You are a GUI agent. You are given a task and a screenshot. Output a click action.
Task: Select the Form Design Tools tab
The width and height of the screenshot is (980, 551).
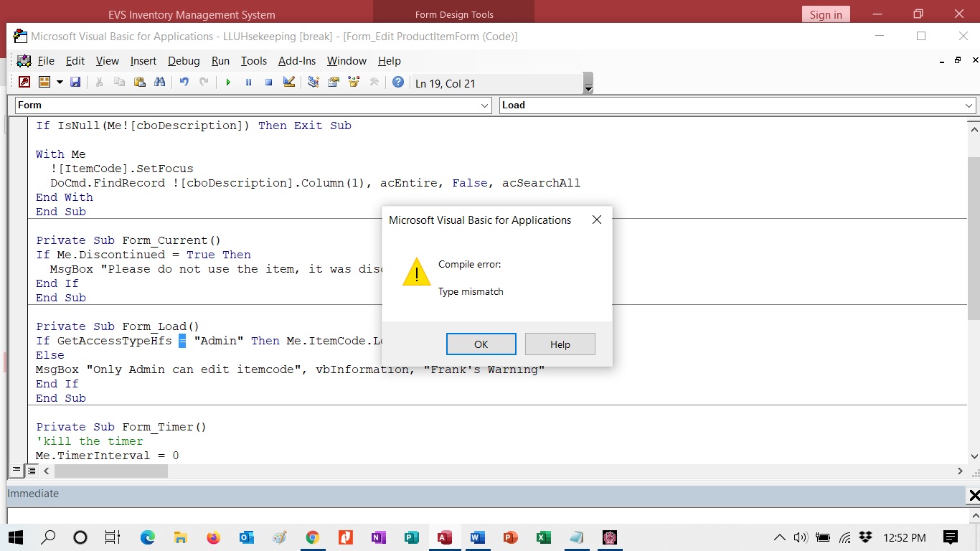click(x=454, y=14)
